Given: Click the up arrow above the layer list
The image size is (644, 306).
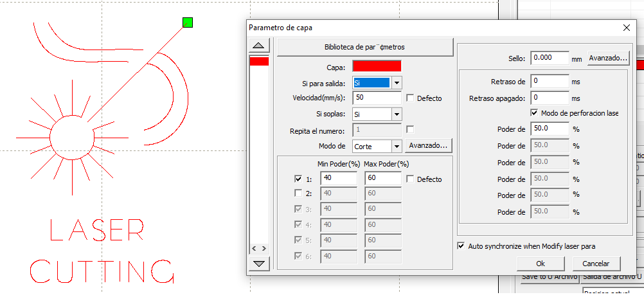Looking at the screenshot, I should pyautogui.click(x=259, y=45).
